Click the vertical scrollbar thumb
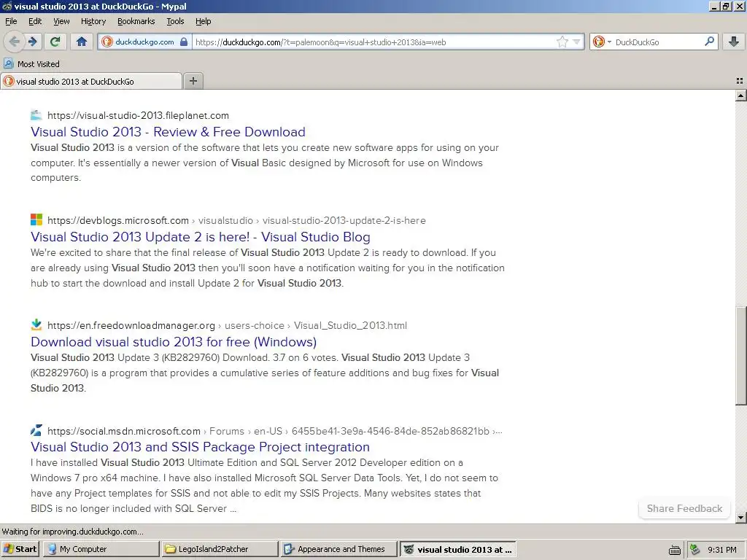The height and width of the screenshot is (560, 747). coord(740,356)
